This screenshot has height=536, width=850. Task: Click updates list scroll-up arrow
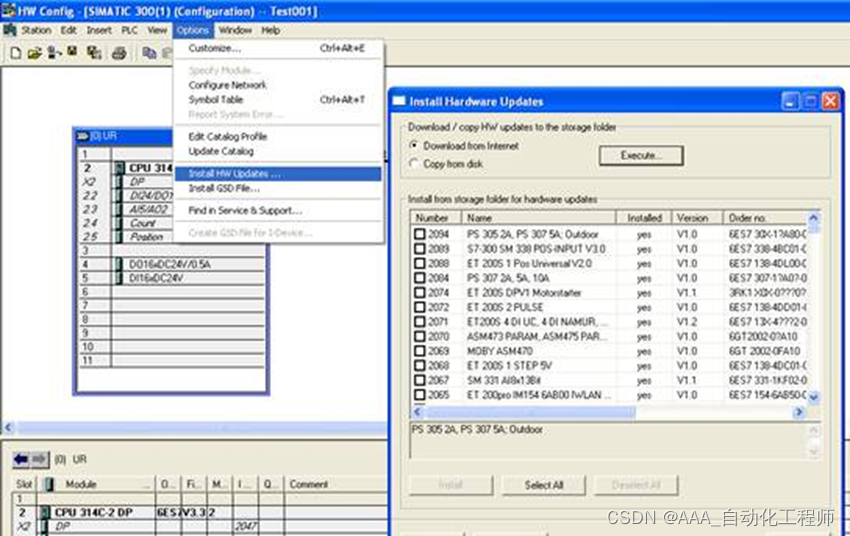coord(814,218)
